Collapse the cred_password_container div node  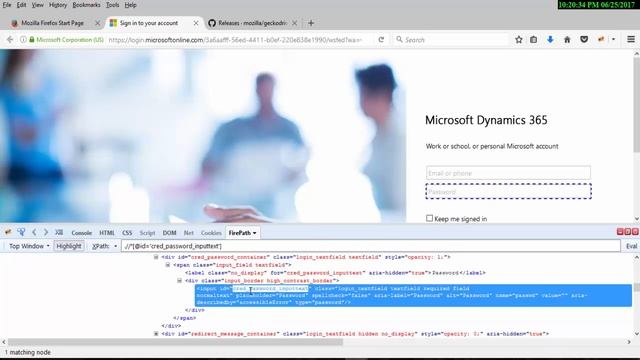point(156,257)
